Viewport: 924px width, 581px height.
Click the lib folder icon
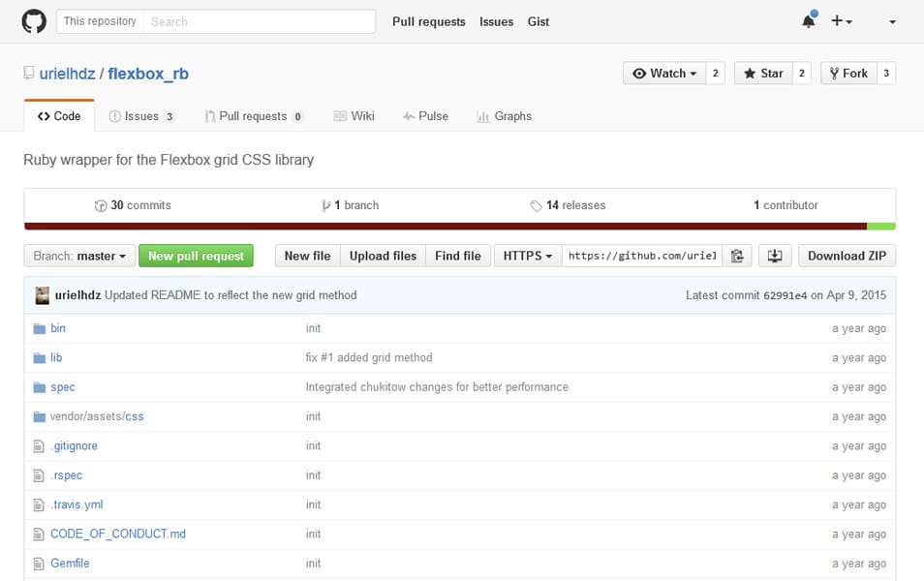pyautogui.click(x=40, y=358)
